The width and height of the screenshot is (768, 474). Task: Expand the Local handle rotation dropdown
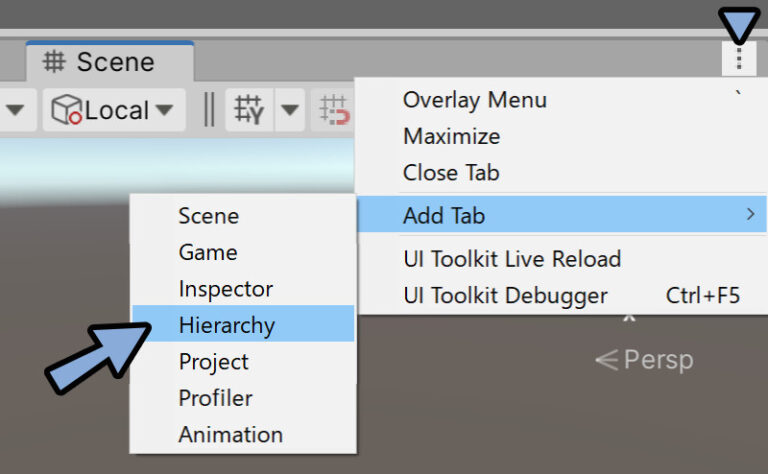click(164, 110)
